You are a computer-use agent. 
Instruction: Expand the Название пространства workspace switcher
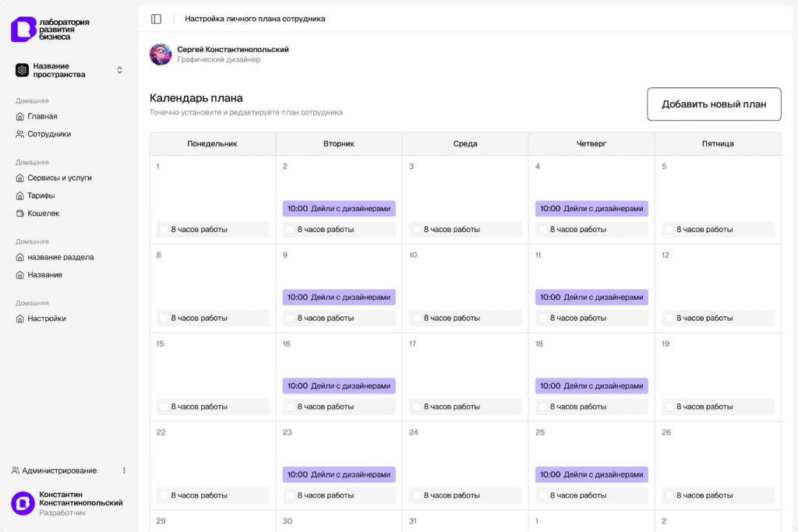tap(119, 70)
